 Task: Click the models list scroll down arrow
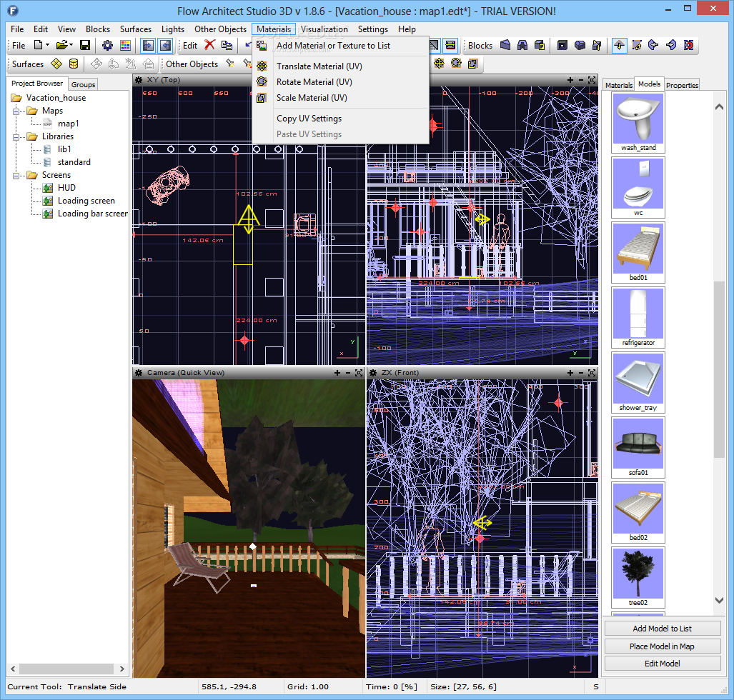tap(719, 600)
